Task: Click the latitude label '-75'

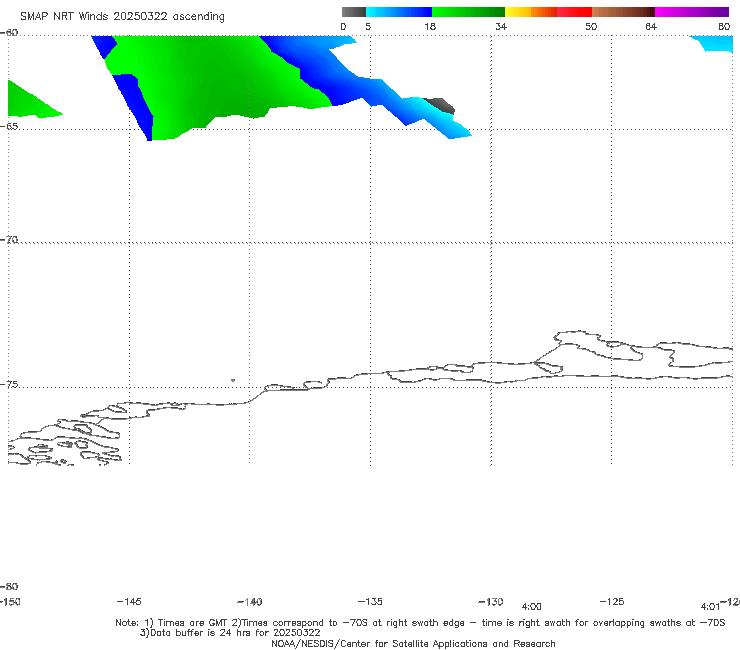Action: [9, 385]
